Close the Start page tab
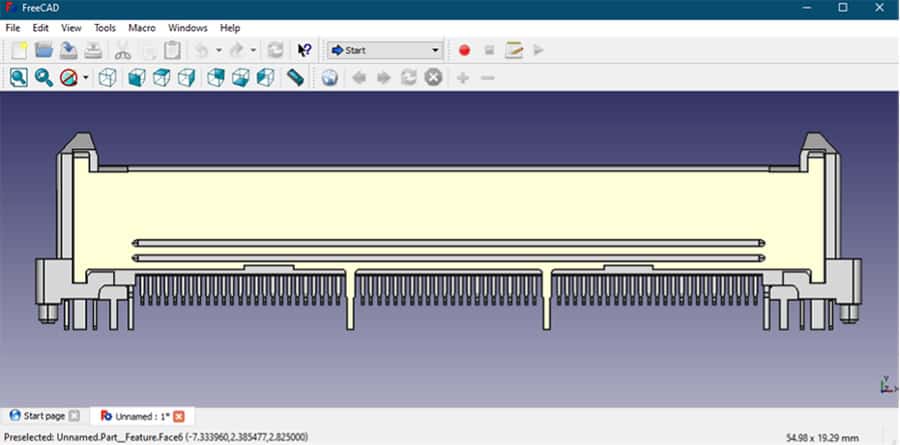Screen dimensions: 900x445 (x=74, y=416)
